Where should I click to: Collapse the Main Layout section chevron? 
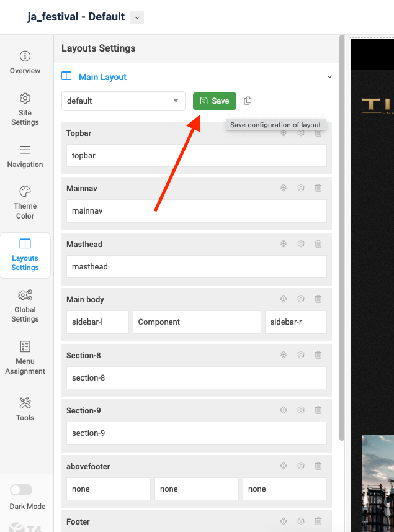click(329, 77)
